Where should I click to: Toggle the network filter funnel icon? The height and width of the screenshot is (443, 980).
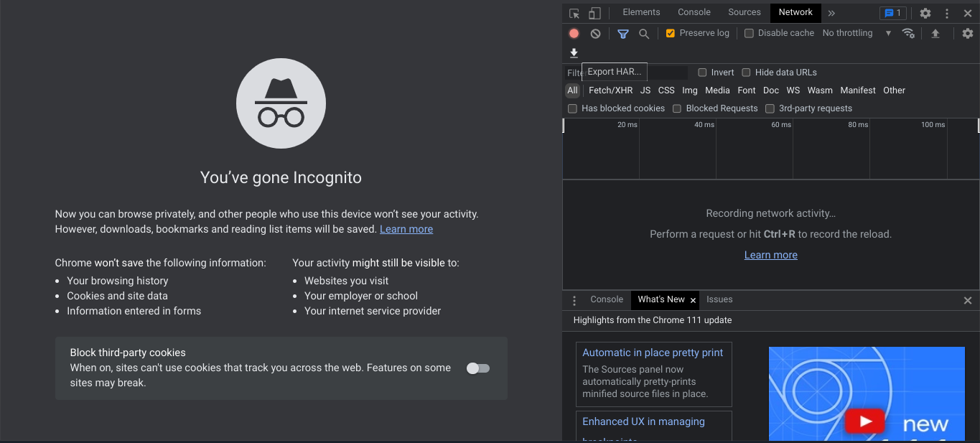click(623, 33)
